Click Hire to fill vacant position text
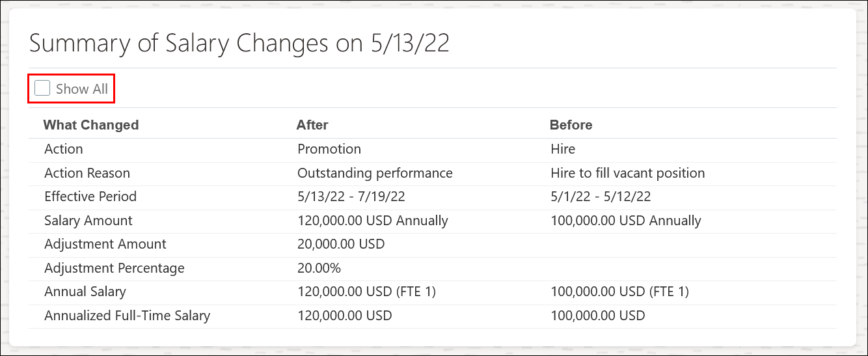The height and width of the screenshot is (356, 868). click(627, 173)
